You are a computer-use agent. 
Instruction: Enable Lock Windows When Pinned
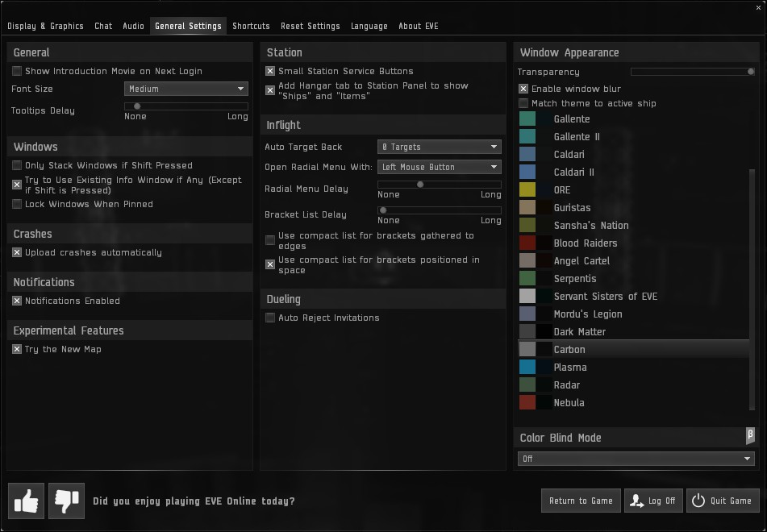pos(17,204)
